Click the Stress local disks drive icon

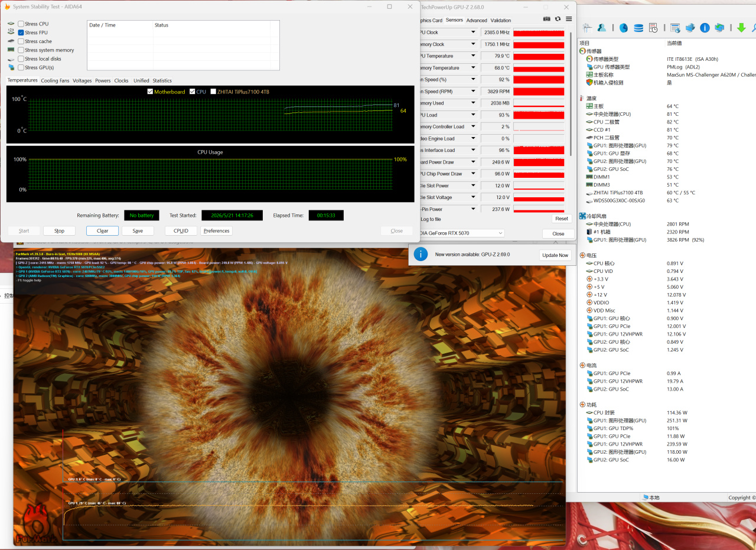[x=11, y=58]
